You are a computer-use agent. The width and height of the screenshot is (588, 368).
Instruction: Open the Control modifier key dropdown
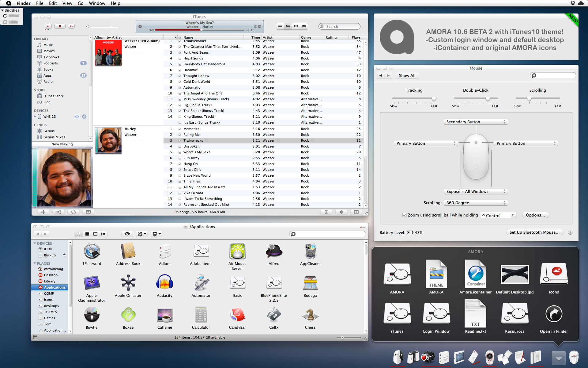click(x=498, y=216)
